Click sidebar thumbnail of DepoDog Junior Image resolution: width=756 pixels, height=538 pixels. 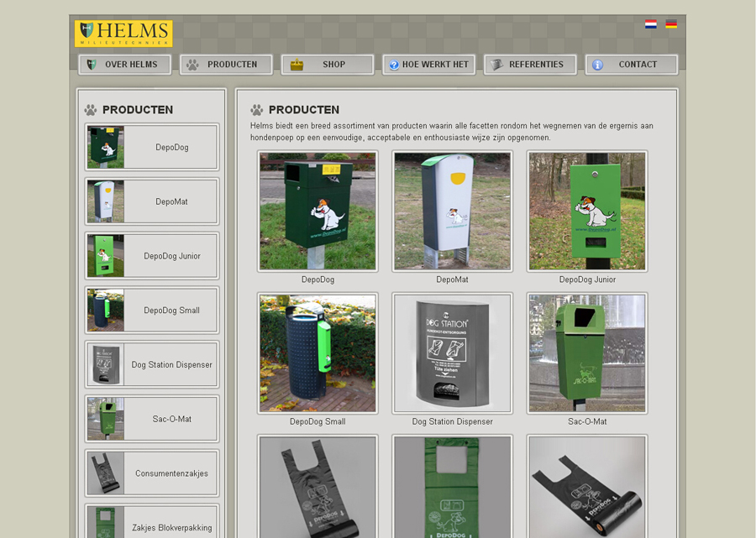pos(106,256)
